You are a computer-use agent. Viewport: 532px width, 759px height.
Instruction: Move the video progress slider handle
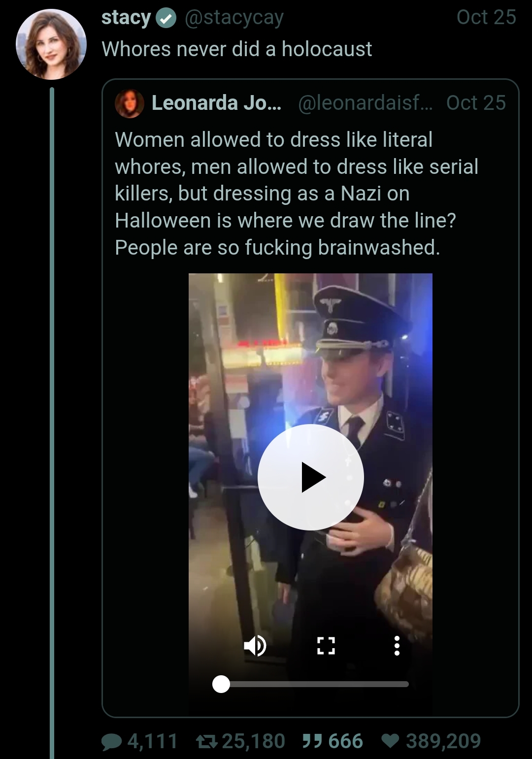point(221,684)
